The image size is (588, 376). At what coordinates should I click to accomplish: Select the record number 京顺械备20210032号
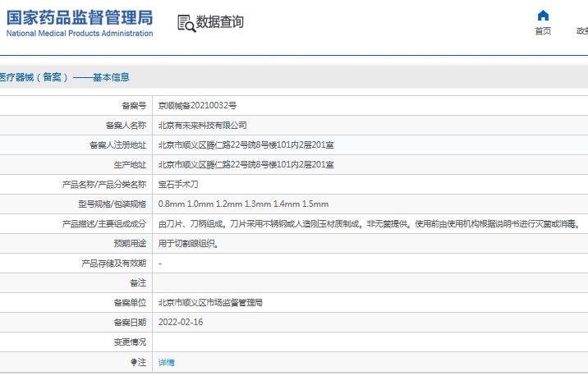(x=197, y=106)
